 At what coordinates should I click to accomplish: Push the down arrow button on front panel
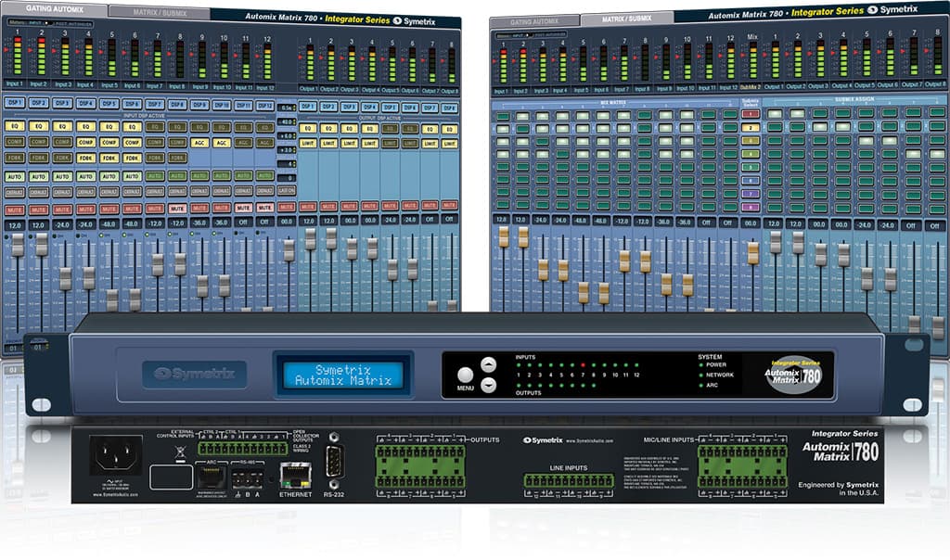point(488,385)
